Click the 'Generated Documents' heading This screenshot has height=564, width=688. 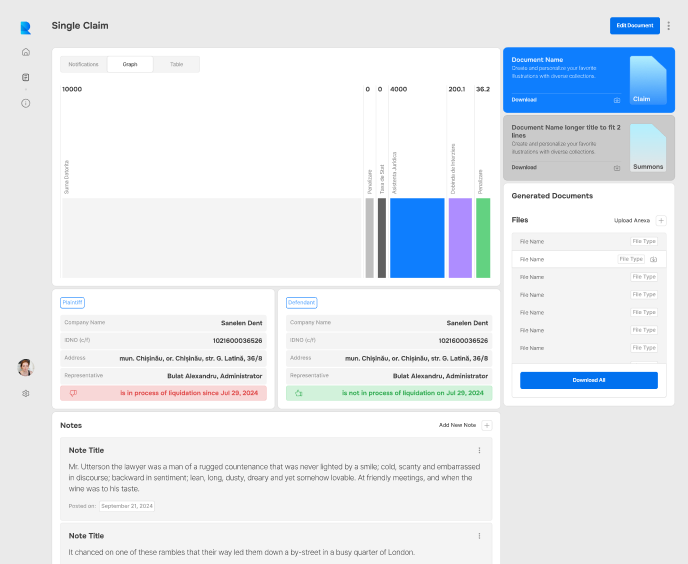point(552,196)
